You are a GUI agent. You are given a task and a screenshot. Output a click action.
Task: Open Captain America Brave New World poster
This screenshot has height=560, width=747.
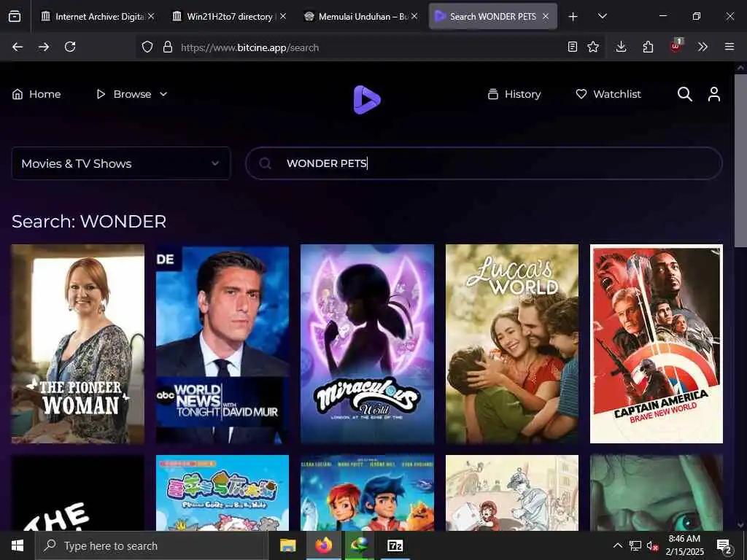[657, 344]
